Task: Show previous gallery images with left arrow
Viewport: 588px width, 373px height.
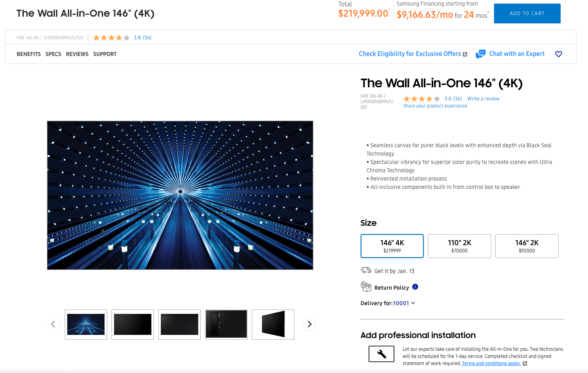Action: 54,324
